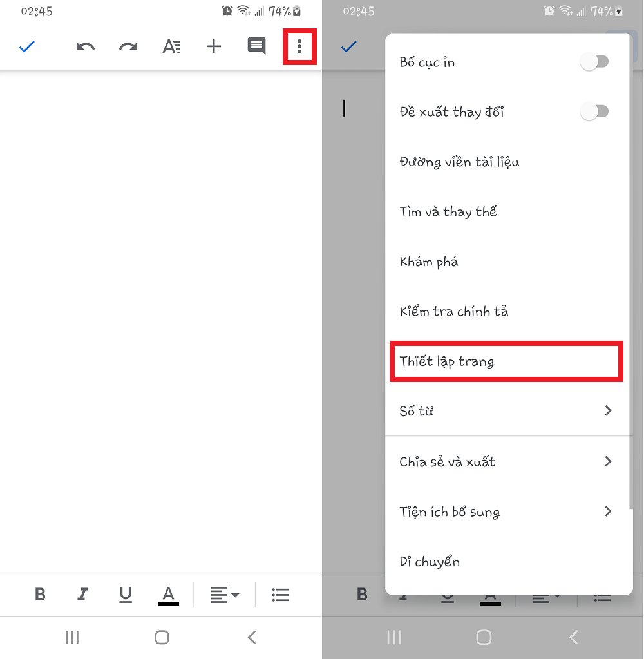Tap home button in left screen
The image size is (644, 659).
coord(162,637)
